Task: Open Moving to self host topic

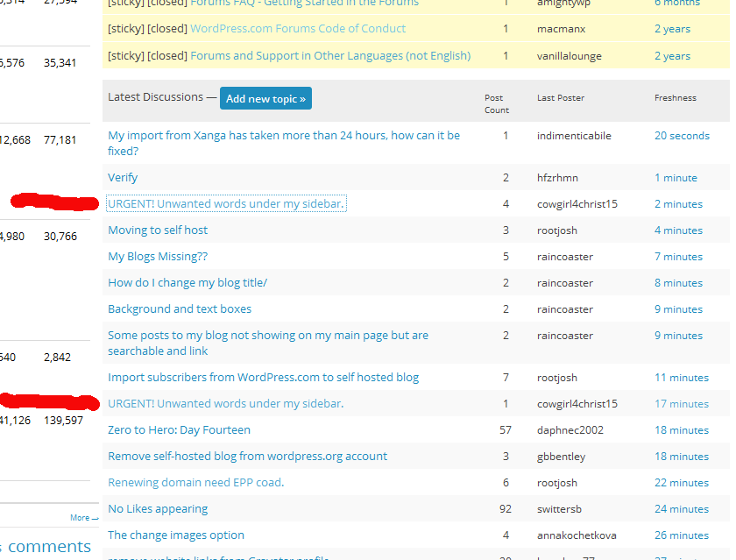Action: click(x=158, y=230)
